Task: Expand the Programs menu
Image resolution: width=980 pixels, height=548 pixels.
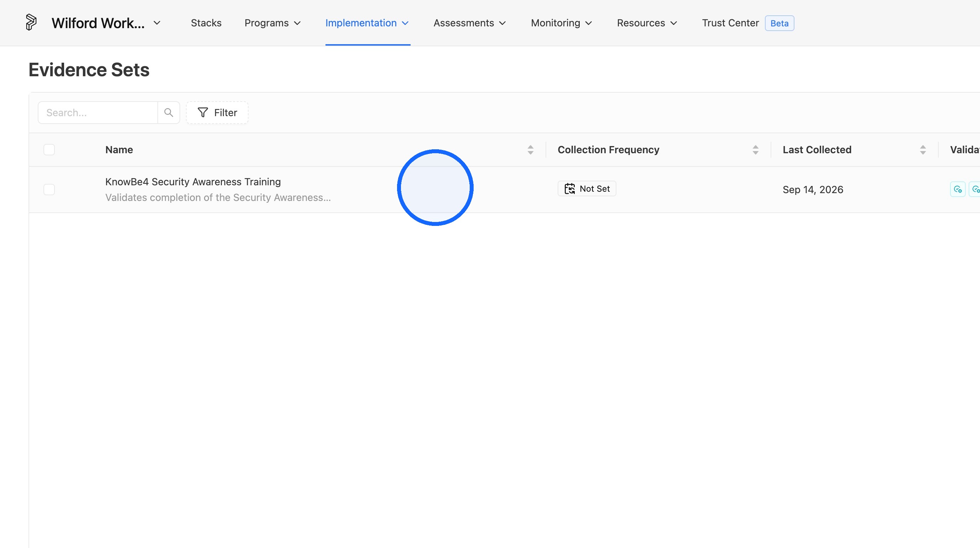Action: coord(273,23)
